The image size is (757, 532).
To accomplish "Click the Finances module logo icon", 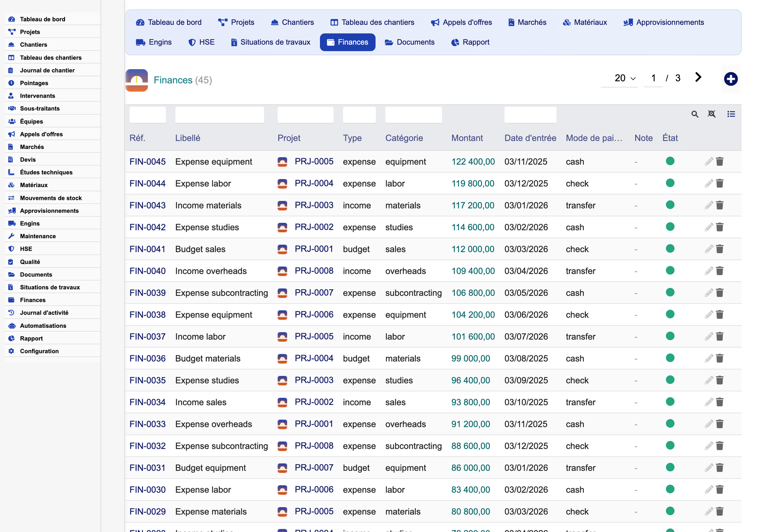I will click(x=137, y=80).
